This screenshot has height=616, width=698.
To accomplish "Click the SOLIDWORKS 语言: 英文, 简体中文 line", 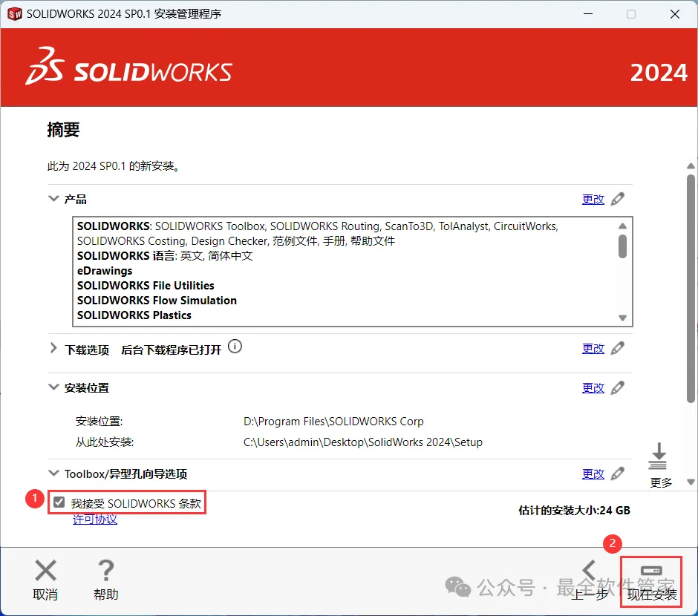I will pyautogui.click(x=165, y=256).
